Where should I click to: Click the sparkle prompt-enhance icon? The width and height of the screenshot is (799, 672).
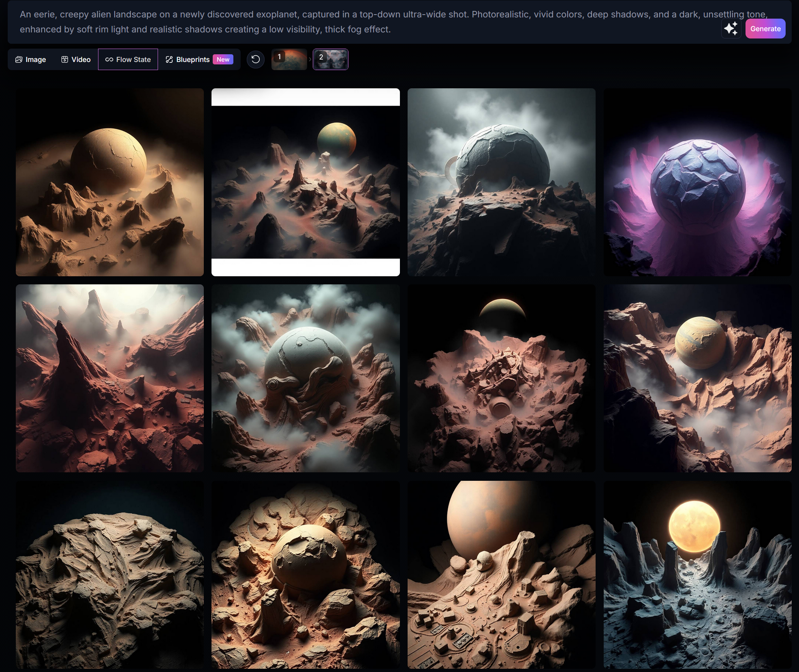click(x=731, y=29)
